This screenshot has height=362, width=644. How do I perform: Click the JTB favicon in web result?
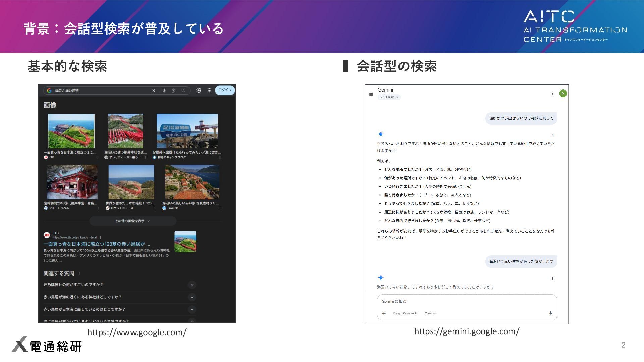pos(47,235)
